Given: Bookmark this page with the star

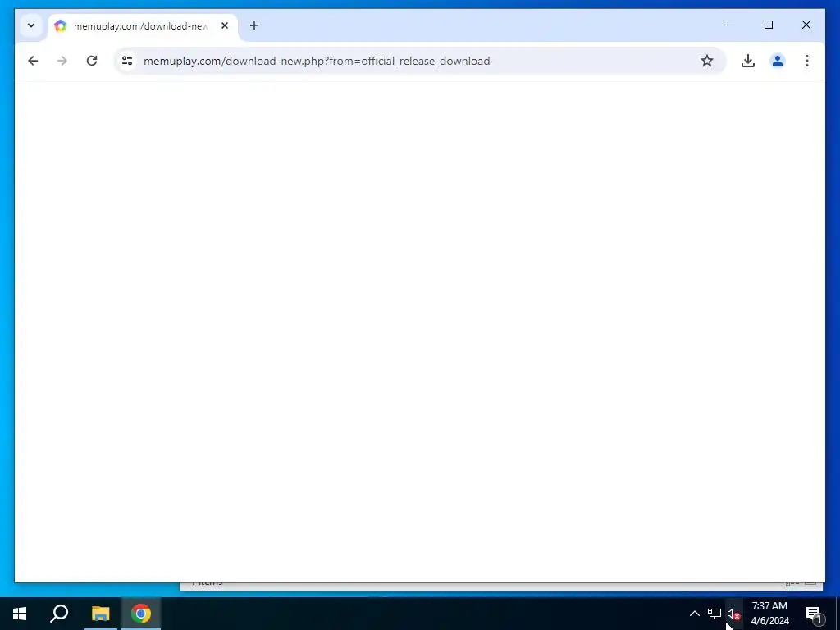Looking at the screenshot, I should coord(707,61).
